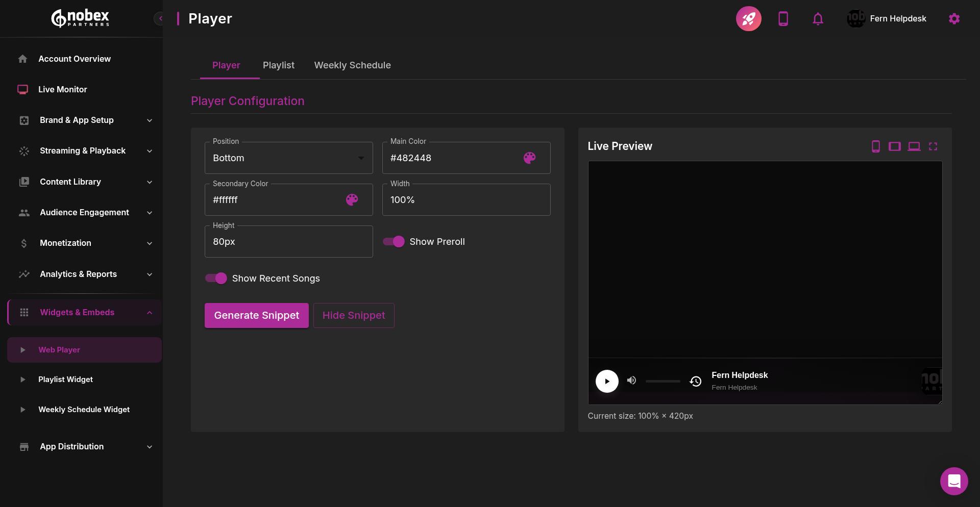Open the Secondary Color picker swatch
The height and width of the screenshot is (507, 980).
click(x=352, y=200)
